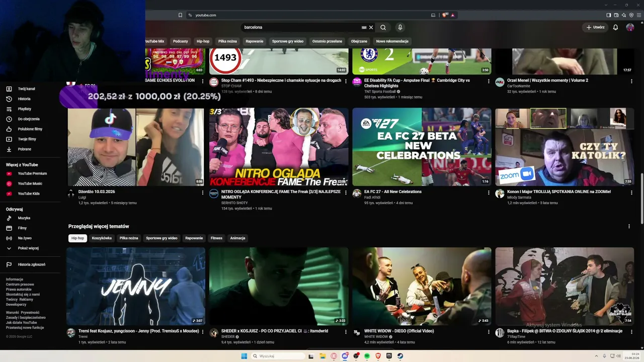Open Przeglądaj więcej tematów section options menu
644x362 pixels.
pyautogui.click(x=629, y=226)
